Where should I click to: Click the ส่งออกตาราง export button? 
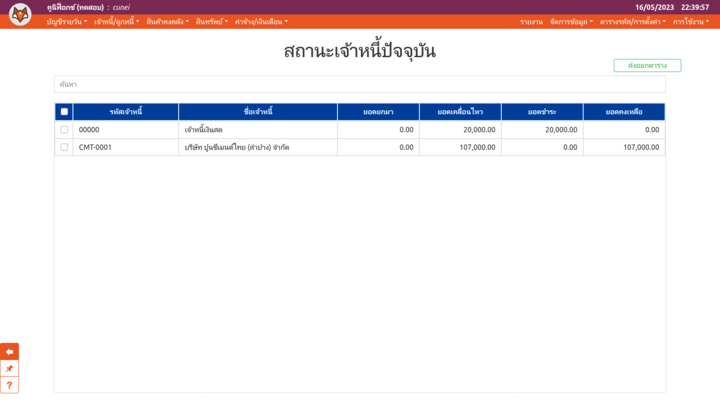[647, 65]
